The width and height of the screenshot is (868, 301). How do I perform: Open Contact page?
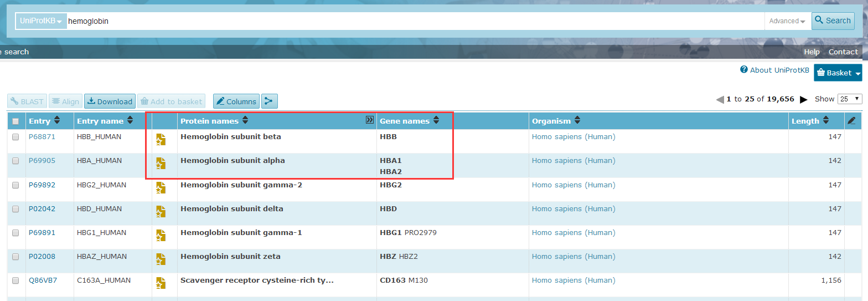pyautogui.click(x=843, y=52)
